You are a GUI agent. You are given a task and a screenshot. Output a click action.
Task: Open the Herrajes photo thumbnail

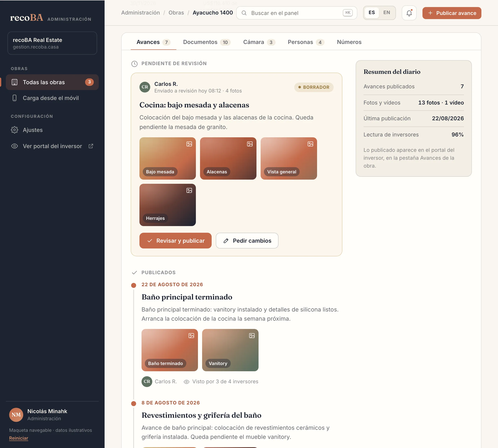(167, 205)
